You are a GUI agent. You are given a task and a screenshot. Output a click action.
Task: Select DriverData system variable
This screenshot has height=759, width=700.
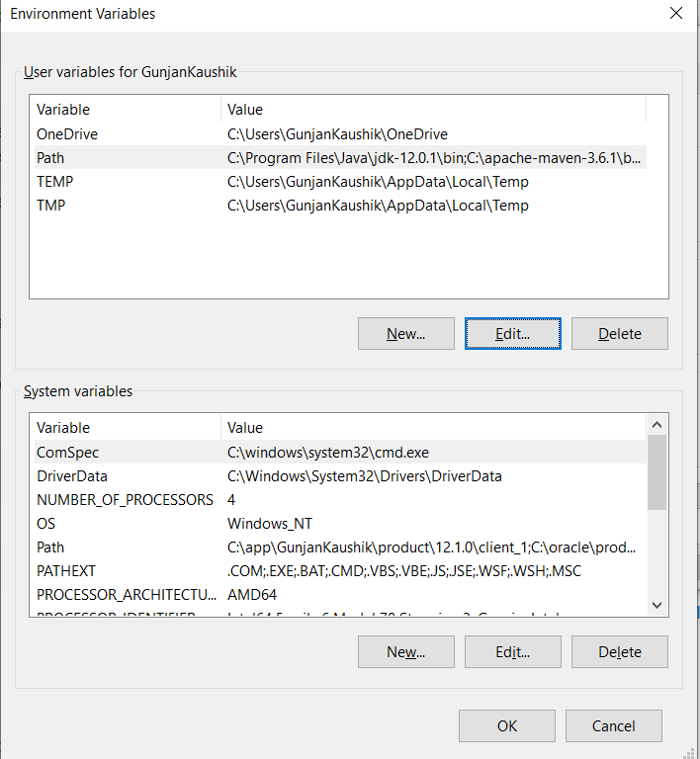pos(70,476)
